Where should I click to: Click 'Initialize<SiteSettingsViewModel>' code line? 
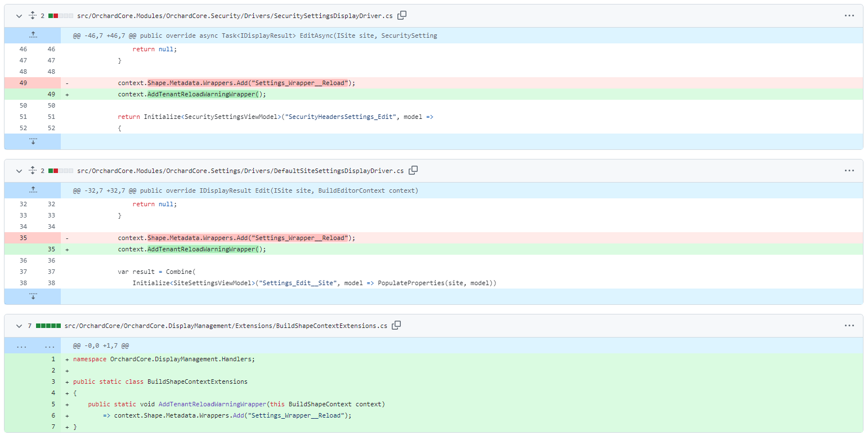pyautogui.click(x=315, y=283)
